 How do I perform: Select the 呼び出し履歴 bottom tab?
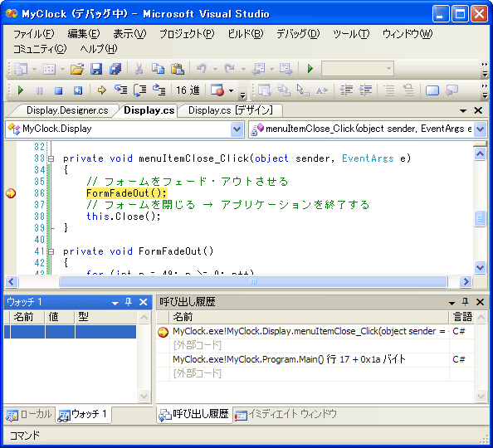193,414
